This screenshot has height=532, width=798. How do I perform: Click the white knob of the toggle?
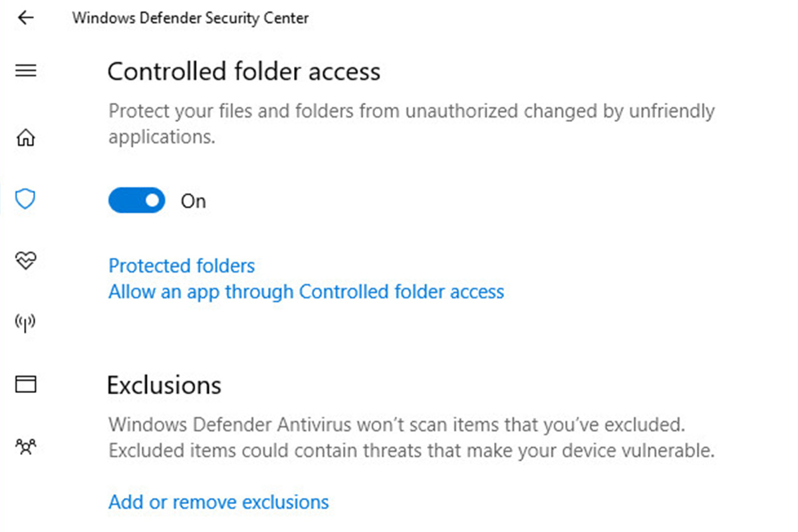point(154,200)
